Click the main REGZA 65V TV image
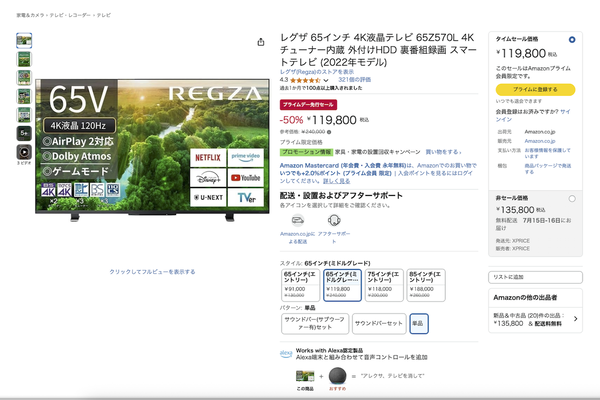Screen dimensions: 600x400 point(152,149)
